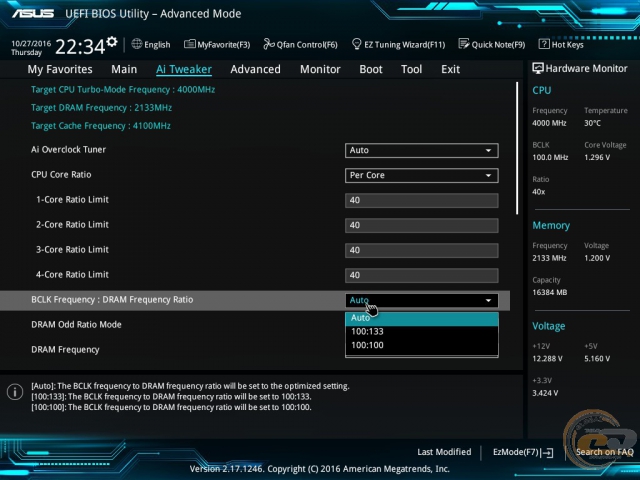The width and height of the screenshot is (640, 480).
Task: Click BCLK Frequency : DRAM Frequency Ratio label
Action: pos(112,300)
